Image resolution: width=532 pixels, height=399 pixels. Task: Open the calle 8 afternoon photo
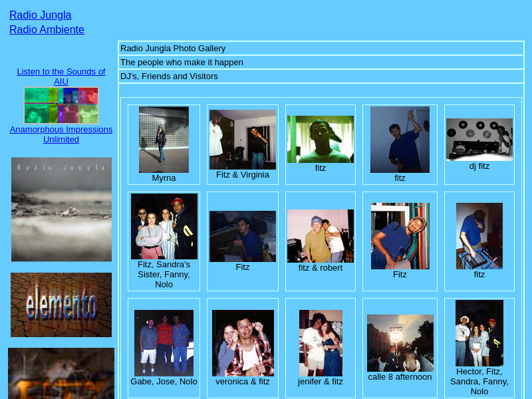click(x=400, y=343)
